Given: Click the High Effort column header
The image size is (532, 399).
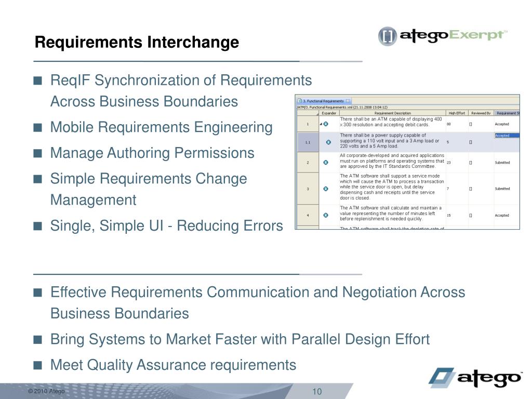Looking at the screenshot, I should [x=457, y=113].
